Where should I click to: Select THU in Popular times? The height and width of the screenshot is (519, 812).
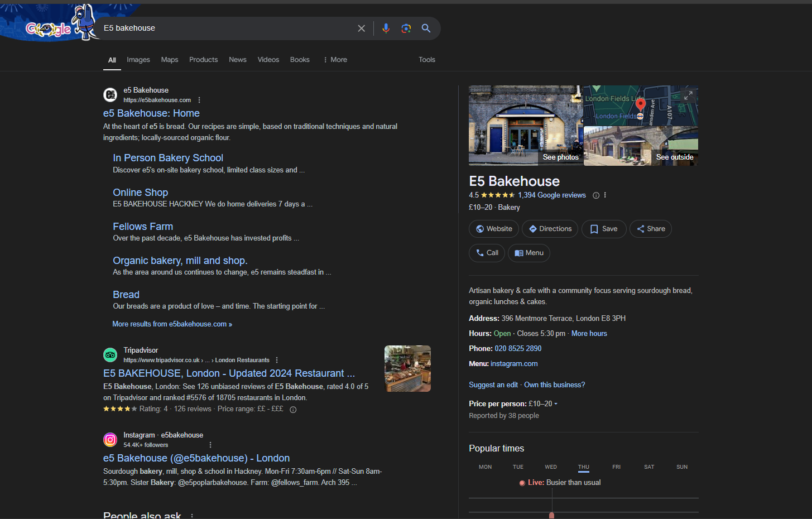tap(584, 467)
